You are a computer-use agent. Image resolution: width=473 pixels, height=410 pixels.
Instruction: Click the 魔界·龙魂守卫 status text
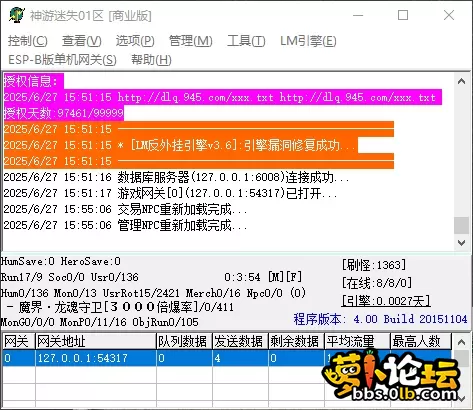[x=121, y=307]
